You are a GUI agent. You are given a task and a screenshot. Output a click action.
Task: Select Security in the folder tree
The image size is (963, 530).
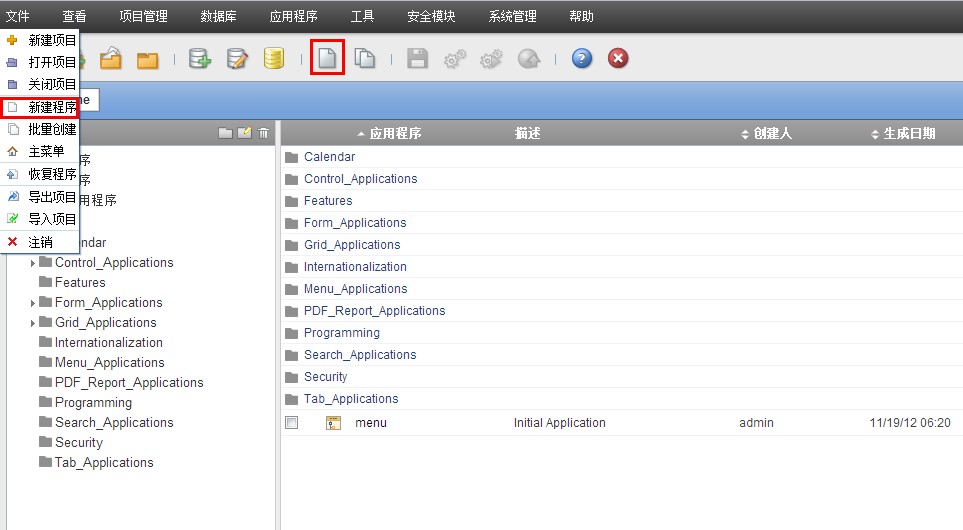click(x=79, y=443)
